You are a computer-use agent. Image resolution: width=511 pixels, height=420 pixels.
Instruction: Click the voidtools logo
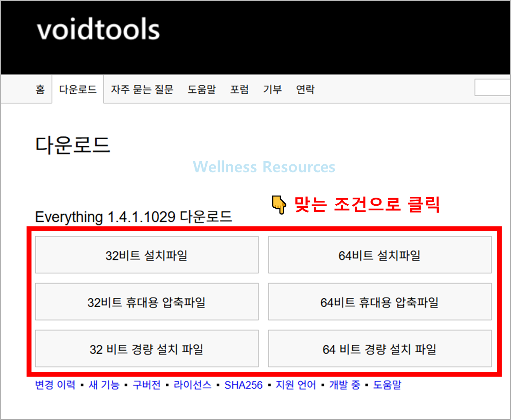(x=98, y=30)
